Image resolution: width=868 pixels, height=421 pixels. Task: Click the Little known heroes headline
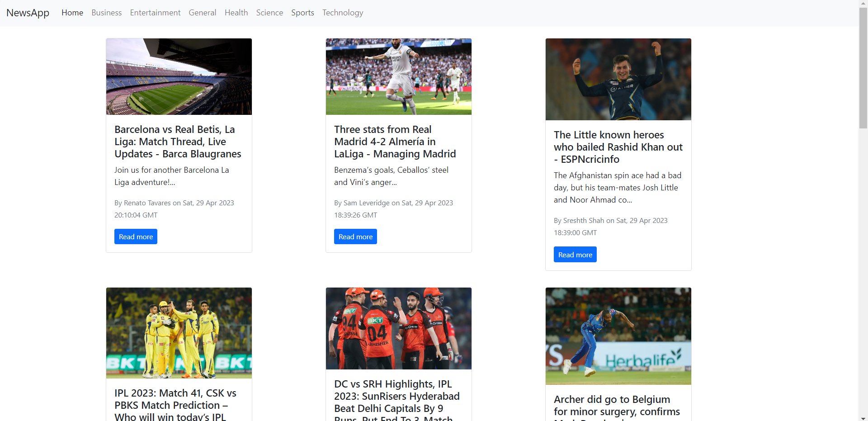tap(618, 147)
